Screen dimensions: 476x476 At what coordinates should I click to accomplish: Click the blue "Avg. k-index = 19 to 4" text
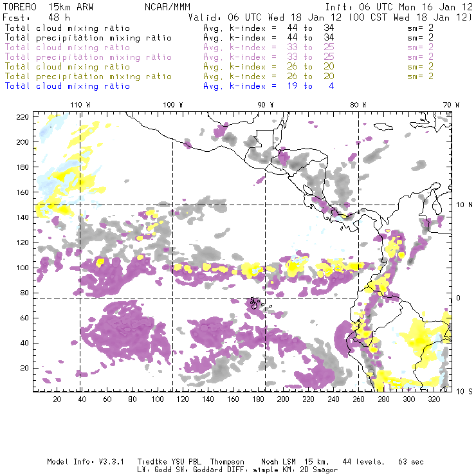(x=269, y=86)
